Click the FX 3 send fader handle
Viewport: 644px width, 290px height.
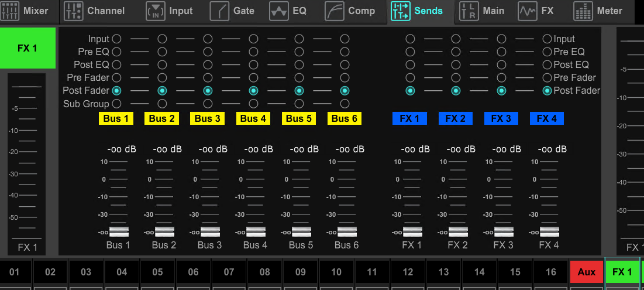coord(504,232)
